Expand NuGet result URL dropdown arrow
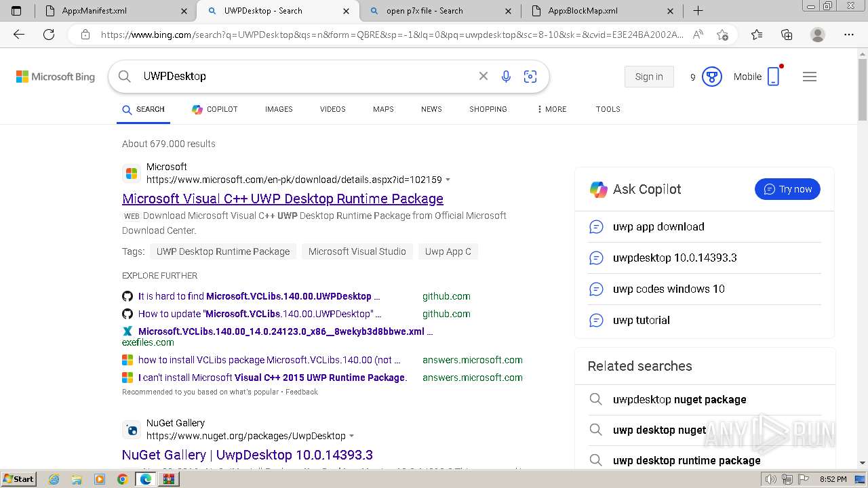Viewport: 868px width, 488px height. pyautogui.click(x=352, y=436)
